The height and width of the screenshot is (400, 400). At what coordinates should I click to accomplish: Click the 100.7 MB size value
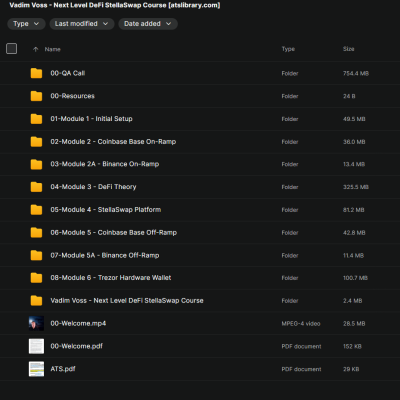click(355, 278)
